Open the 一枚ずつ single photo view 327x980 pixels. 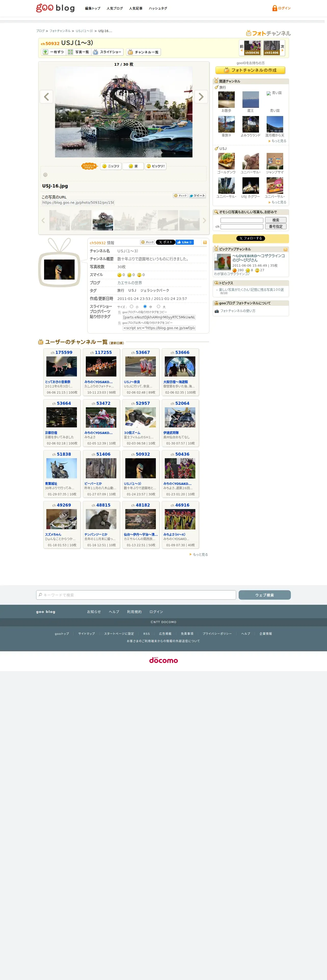(53, 52)
